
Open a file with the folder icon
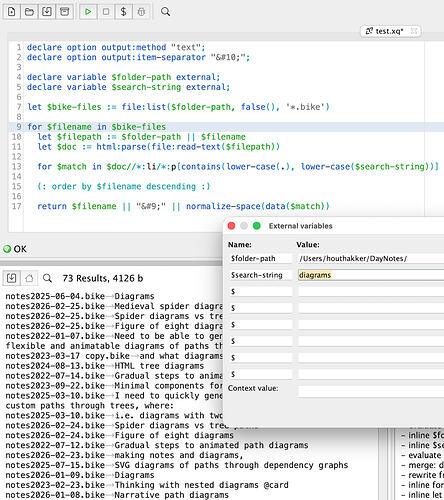tap(29, 12)
